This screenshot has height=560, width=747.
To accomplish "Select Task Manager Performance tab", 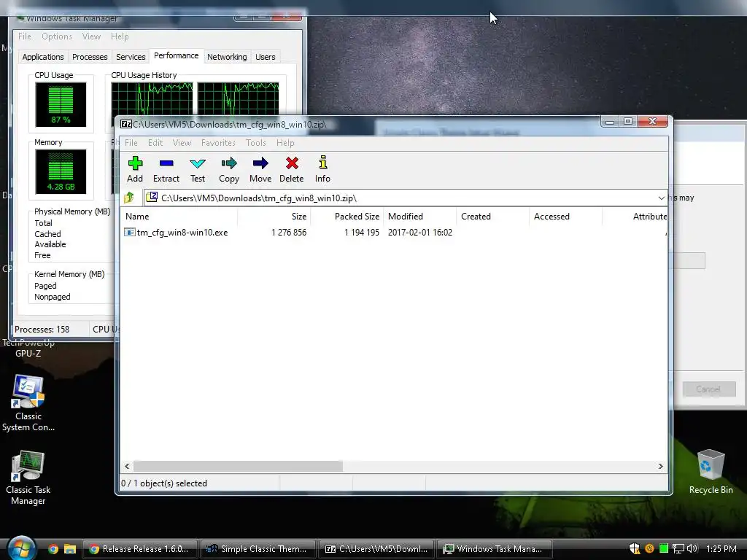I will (177, 55).
